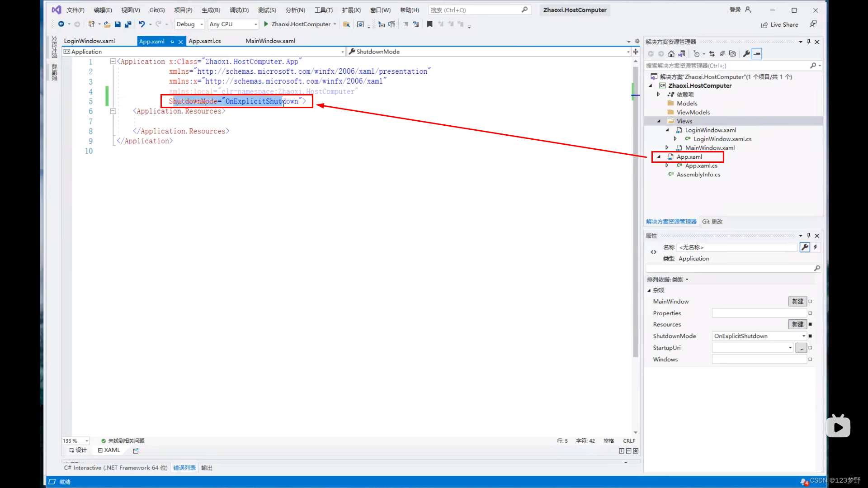Click the Find in Files toolbar icon
Image resolution: width=868 pixels, height=488 pixels.
pyautogui.click(x=346, y=24)
